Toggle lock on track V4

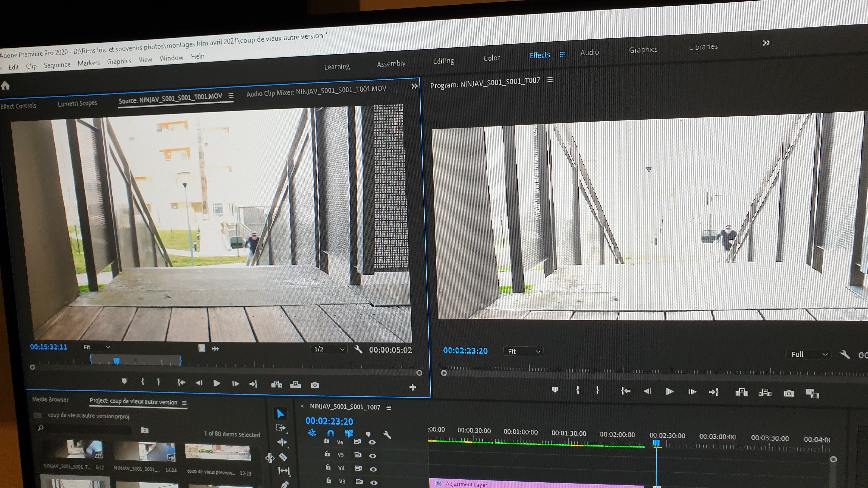point(328,468)
